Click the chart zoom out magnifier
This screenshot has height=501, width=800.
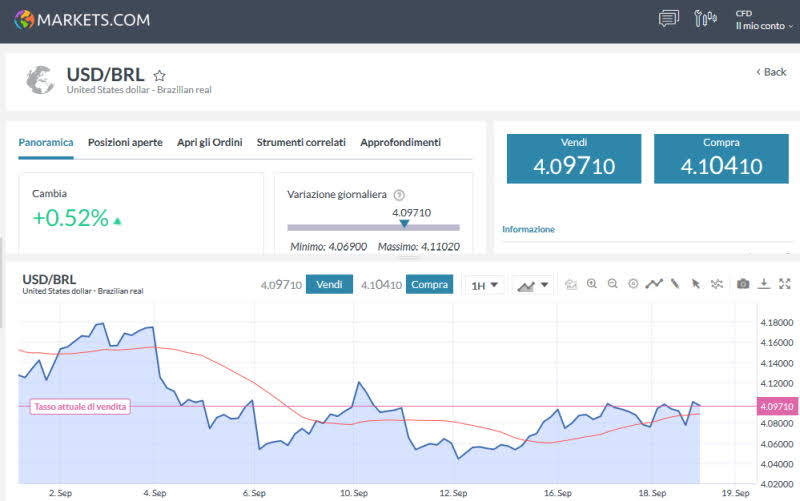(x=613, y=284)
